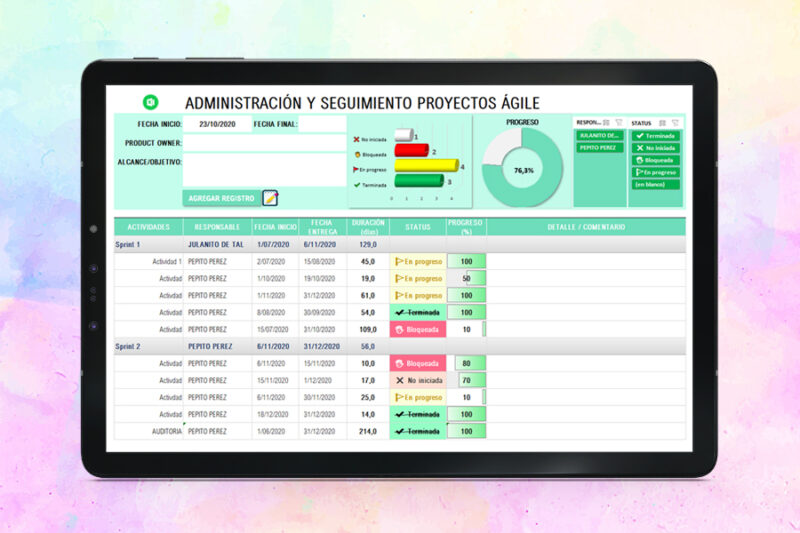Filter by Bloqueada in Status slicer
Image resolution: width=800 pixels, height=533 pixels.
656,160
